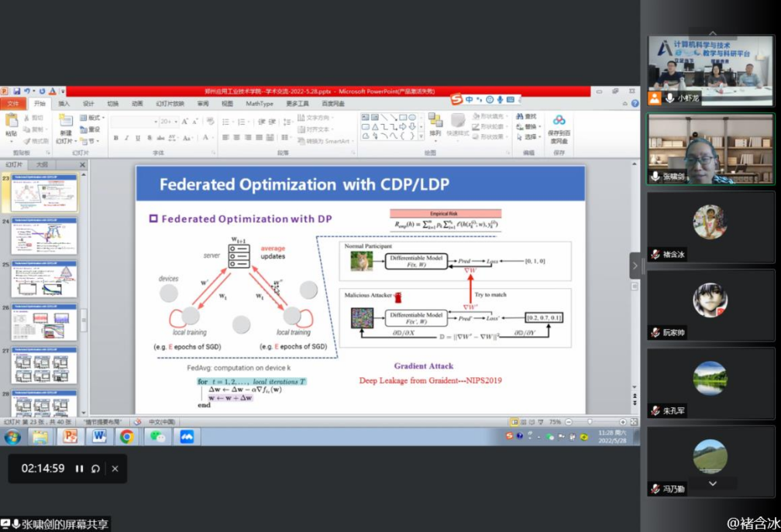Open the Layout (版式) dropdown
The height and width of the screenshot is (532, 781).
tap(92, 118)
